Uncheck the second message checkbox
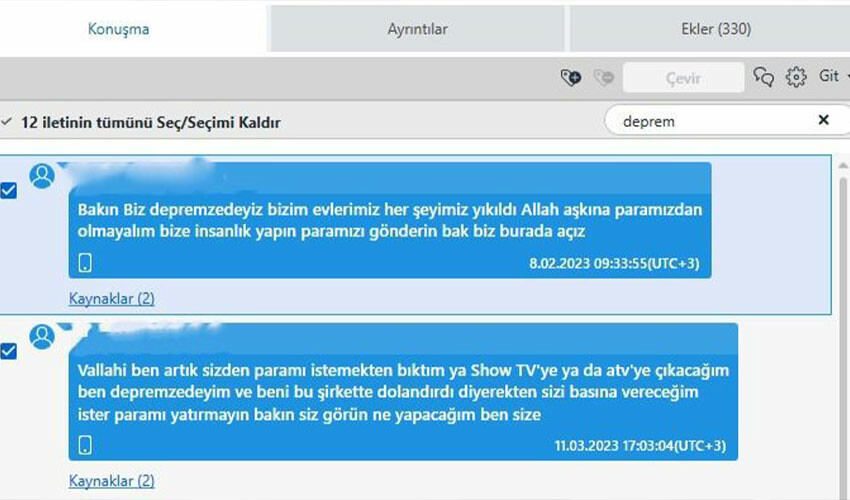This screenshot has height=500, width=850. pyautogui.click(x=9, y=351)
